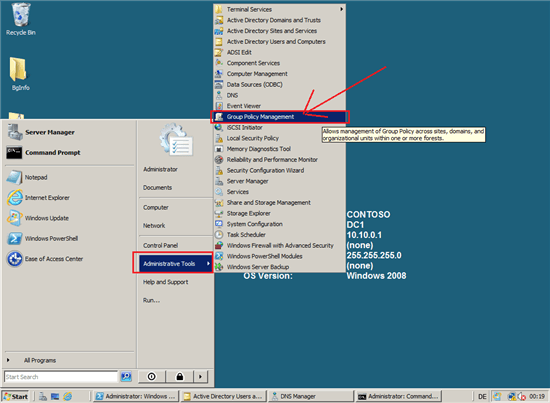Click the Windows Update icon
Image resolution: width=550 pixels, height=403 pixels.
(x=15, y=218)
